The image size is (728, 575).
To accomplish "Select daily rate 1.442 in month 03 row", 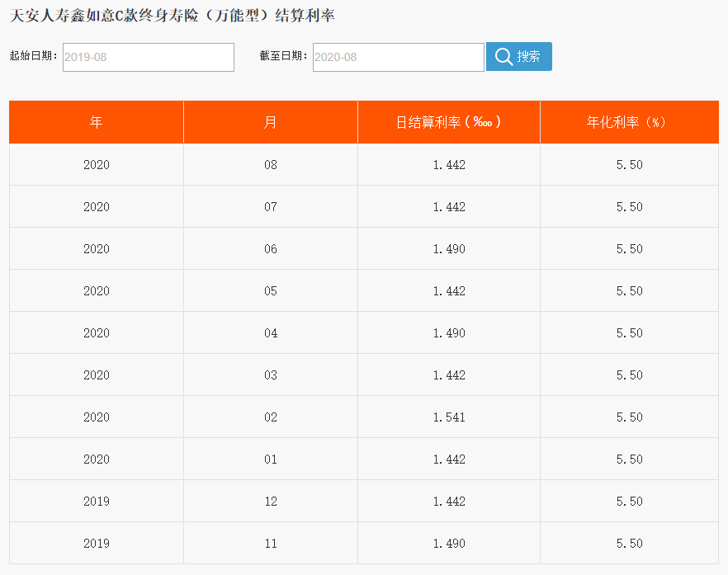I will [449, 375].
